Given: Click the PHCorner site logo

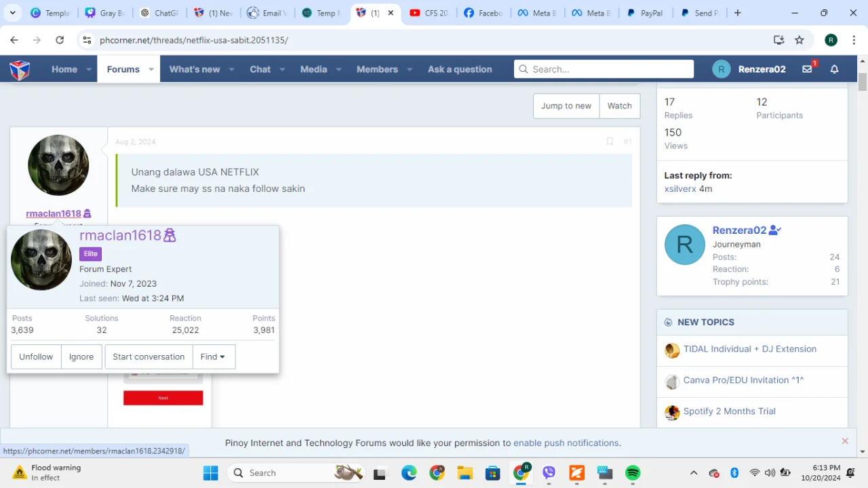Looking at the screenshot, I should coord(20,69).
